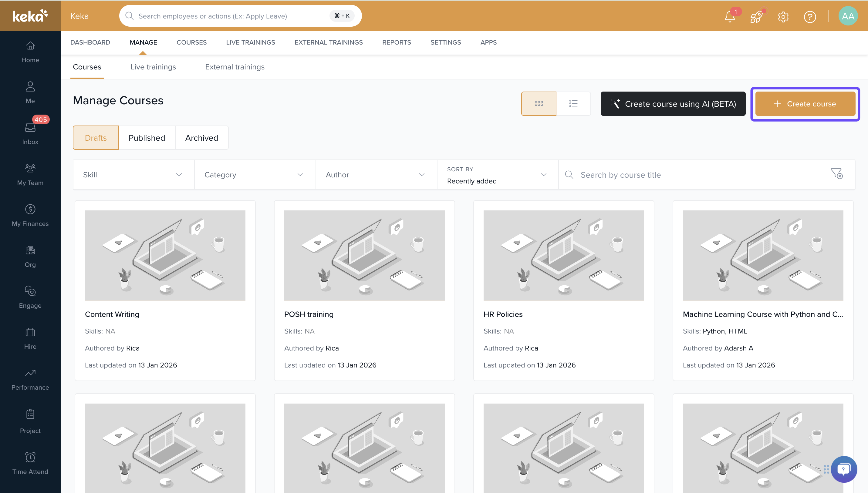The width and height of the screenshot is (868, 493).
Task: Switch to list view toggle
Action: click(x=573, y=104)
